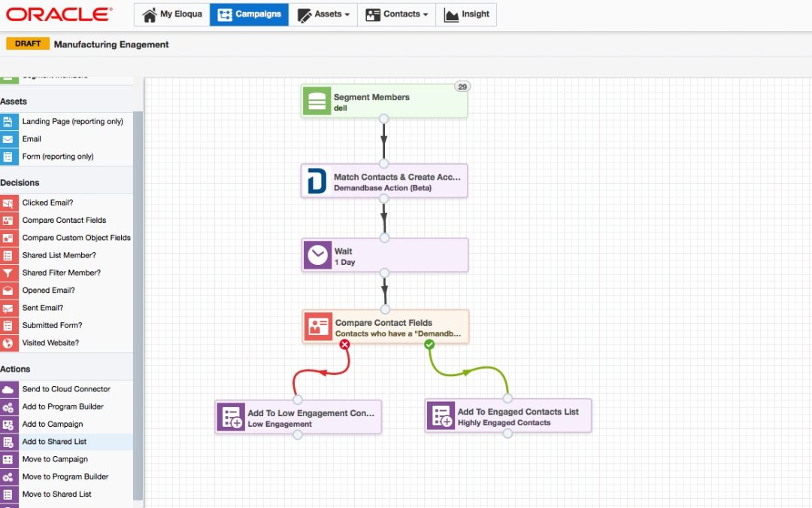Click the 29 member count badge
Viewport: 812px width, 508px height.
click(462, 87)
